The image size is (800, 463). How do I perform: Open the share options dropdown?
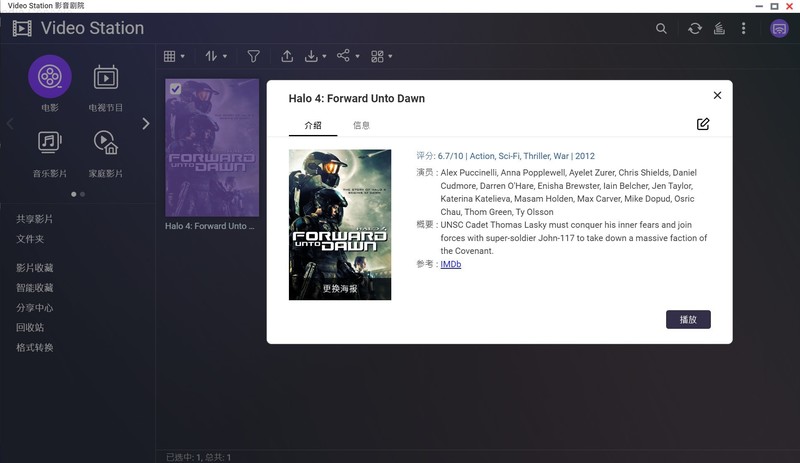coord(348,57)
